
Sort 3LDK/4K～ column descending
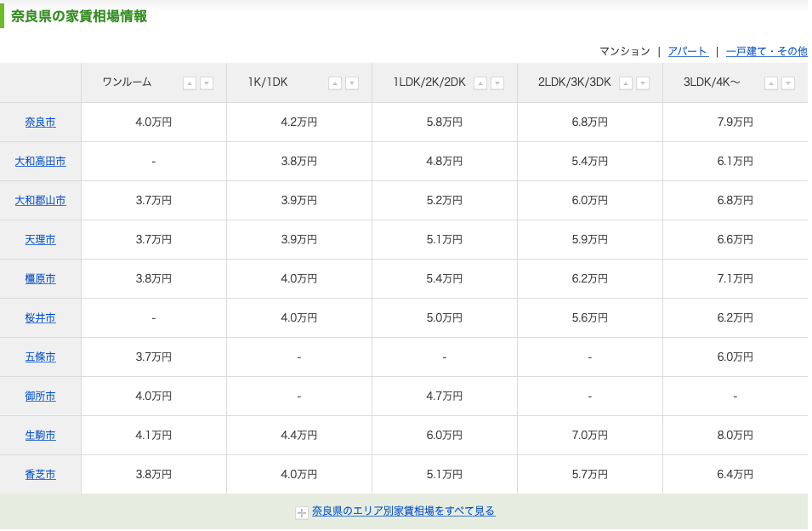coord(789,83)
